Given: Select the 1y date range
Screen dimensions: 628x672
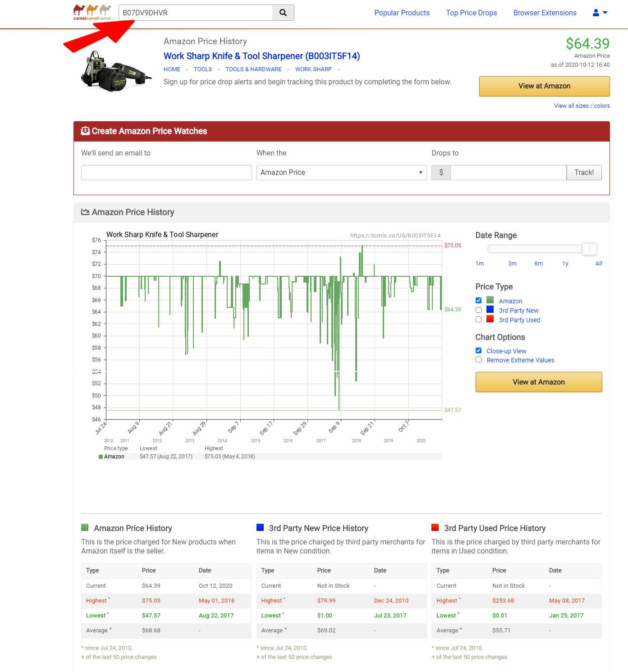Looking at the screenshot, I should point(565,264).
